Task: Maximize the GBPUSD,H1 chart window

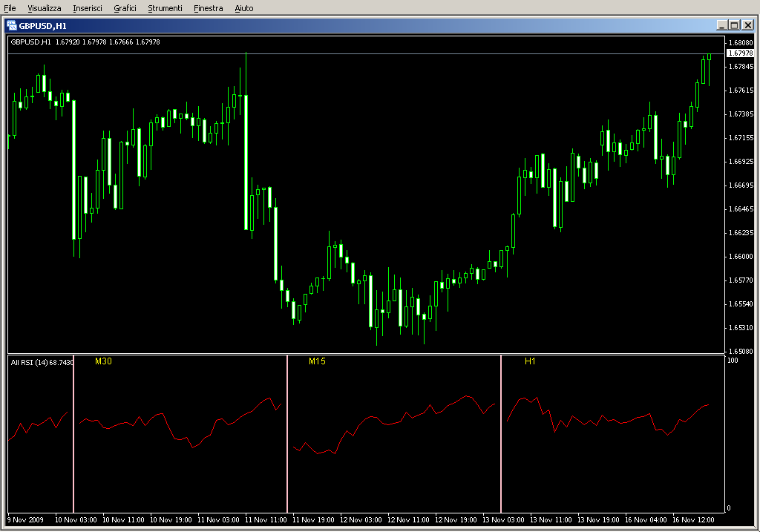Action: point(734,25)
